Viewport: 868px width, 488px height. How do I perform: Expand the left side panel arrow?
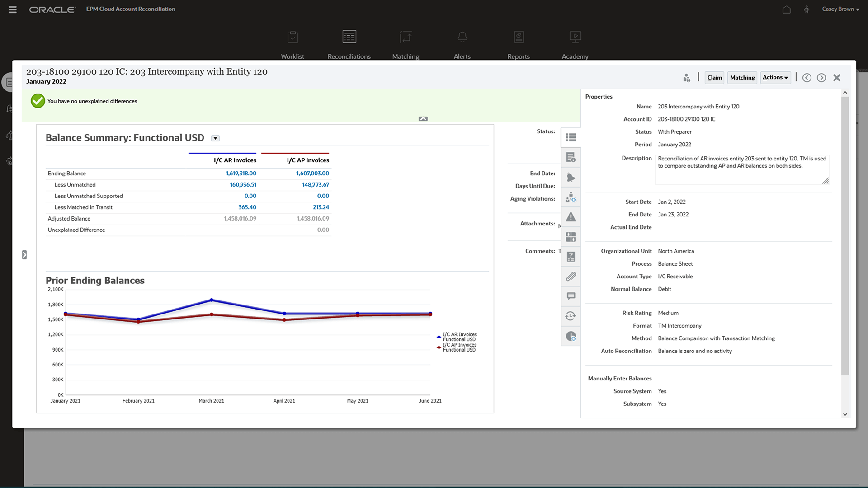click(x=24, y=255)
